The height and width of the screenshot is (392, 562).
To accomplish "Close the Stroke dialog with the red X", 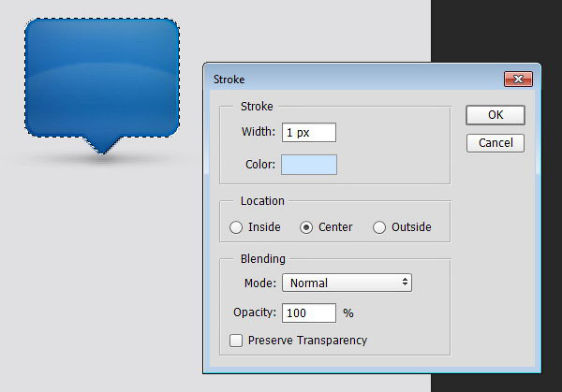I will (518, 80).
